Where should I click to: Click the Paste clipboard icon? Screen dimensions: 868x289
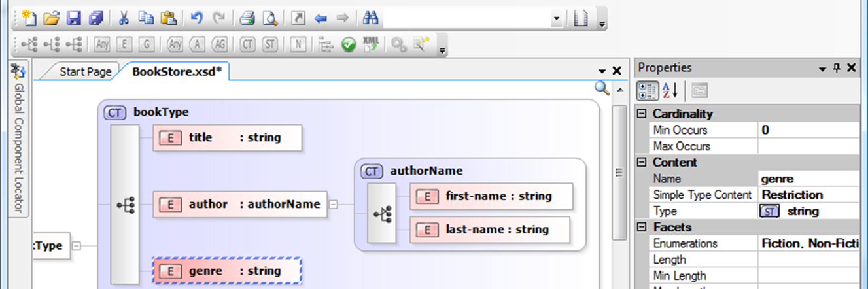point(168,18)
